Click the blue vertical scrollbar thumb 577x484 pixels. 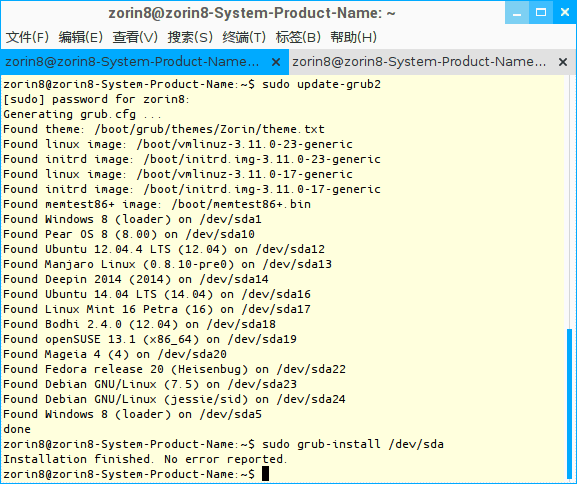coord(570,404)
